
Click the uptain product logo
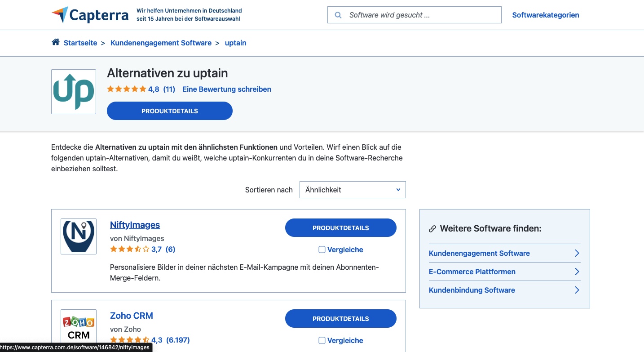point(74,92)
